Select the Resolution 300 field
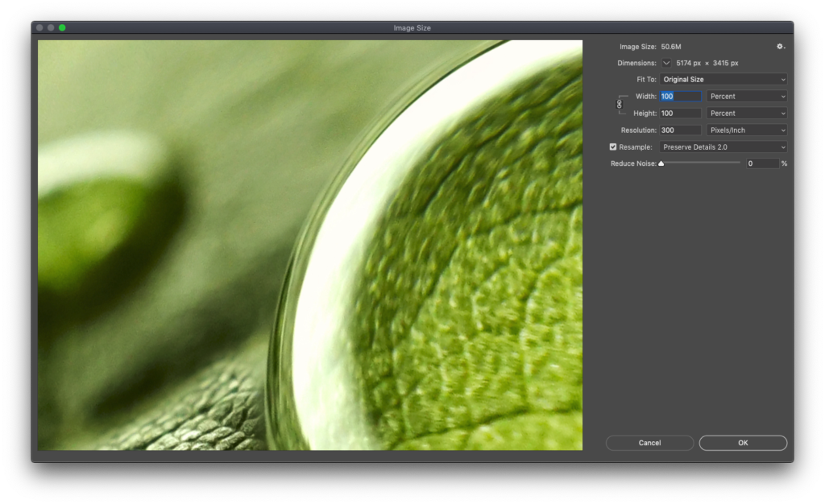The image size is (825, 504). pyautogui.click(x=679, y=130)
